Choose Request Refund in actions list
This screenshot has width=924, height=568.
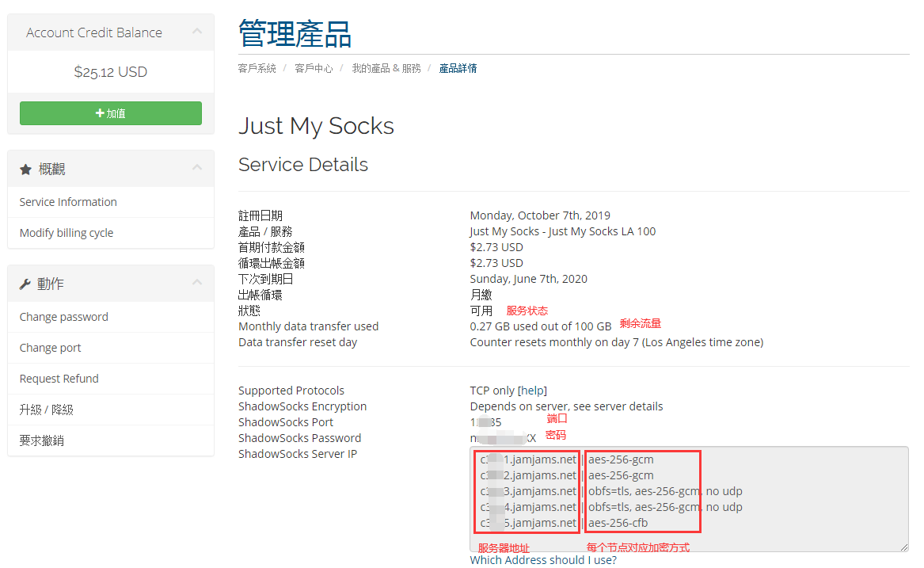(x=59, y=379)
